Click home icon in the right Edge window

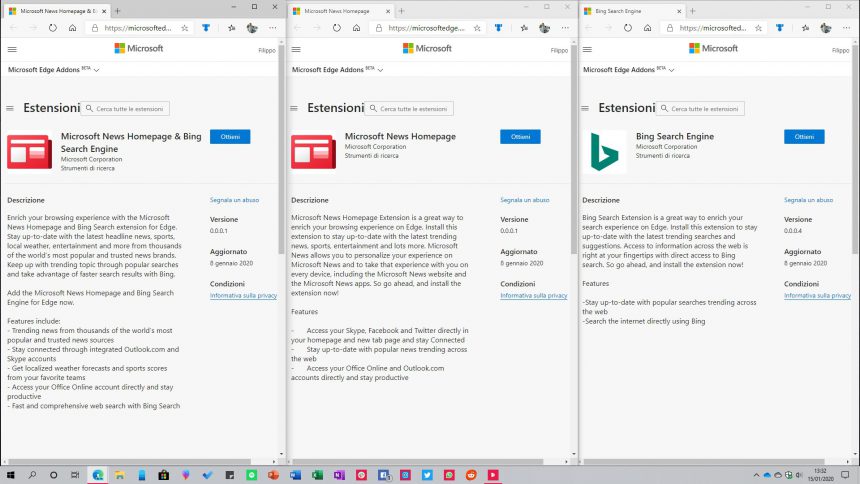647,27
